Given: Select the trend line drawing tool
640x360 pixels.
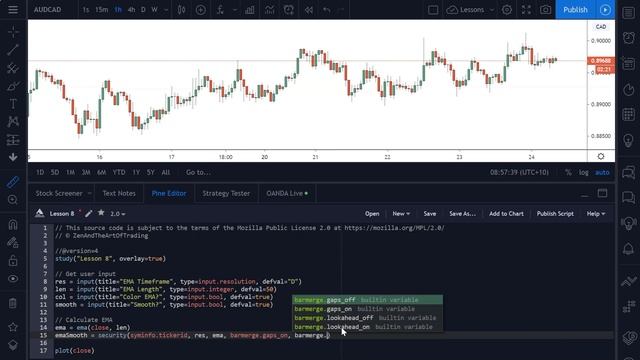Looking at the screenshot, I should pos(13,50).
